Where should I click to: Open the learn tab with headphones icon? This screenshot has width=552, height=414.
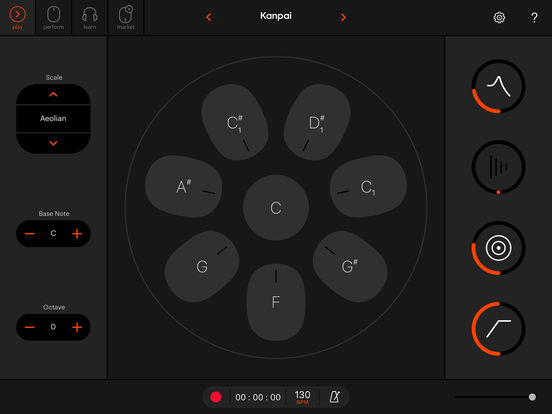tap(89, 18)
